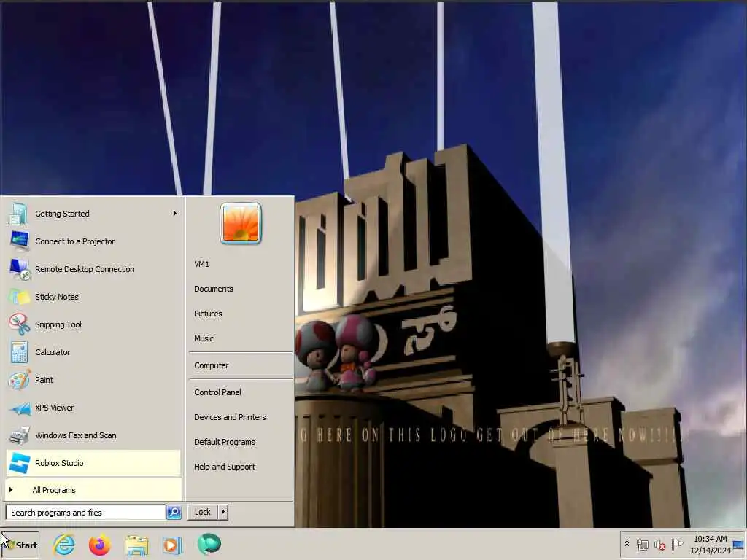The image size is (747, 560).
Task: Open Default Programs
Action: [x=225, y=442]
